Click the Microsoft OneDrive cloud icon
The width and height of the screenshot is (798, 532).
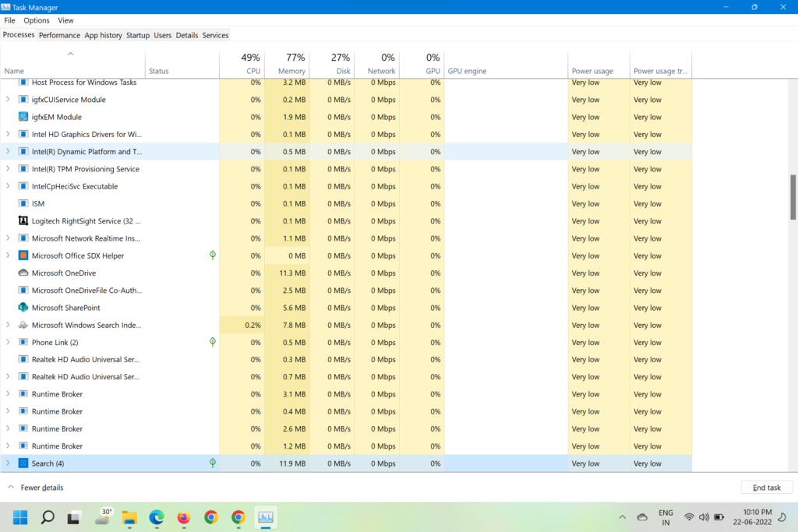click(23, 273)
